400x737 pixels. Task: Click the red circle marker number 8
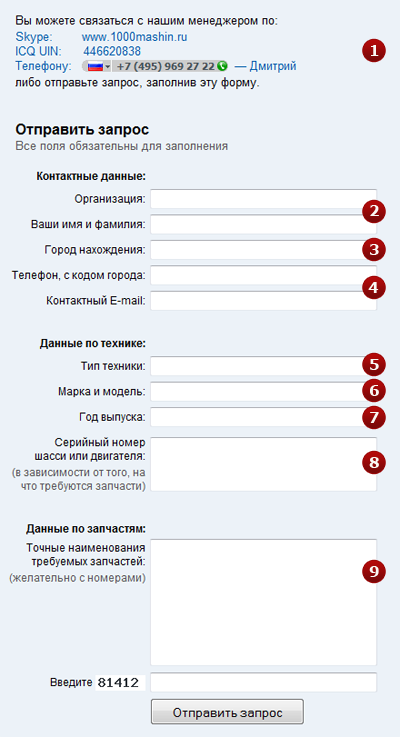pyautogui.click(x=374, y=463)
